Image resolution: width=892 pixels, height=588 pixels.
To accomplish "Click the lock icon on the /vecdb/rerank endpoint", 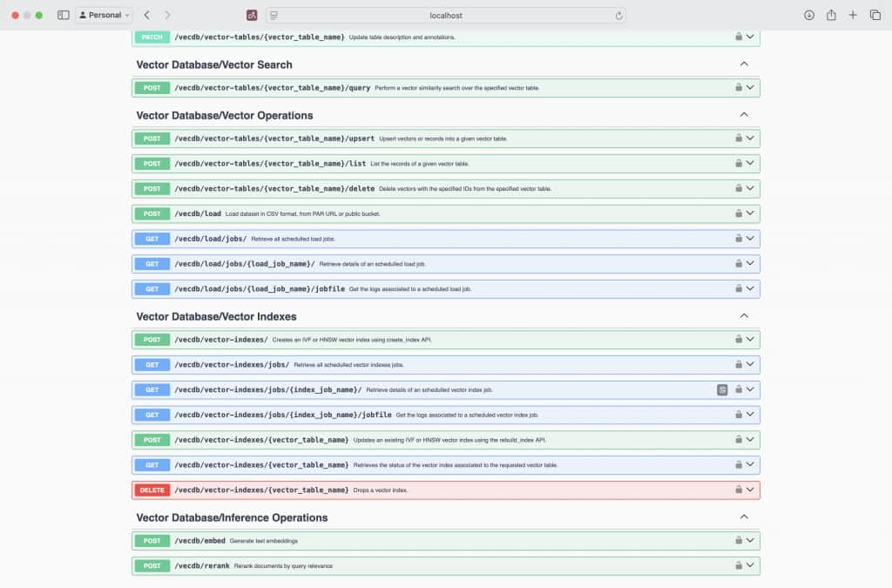I will tap(740, 565).
